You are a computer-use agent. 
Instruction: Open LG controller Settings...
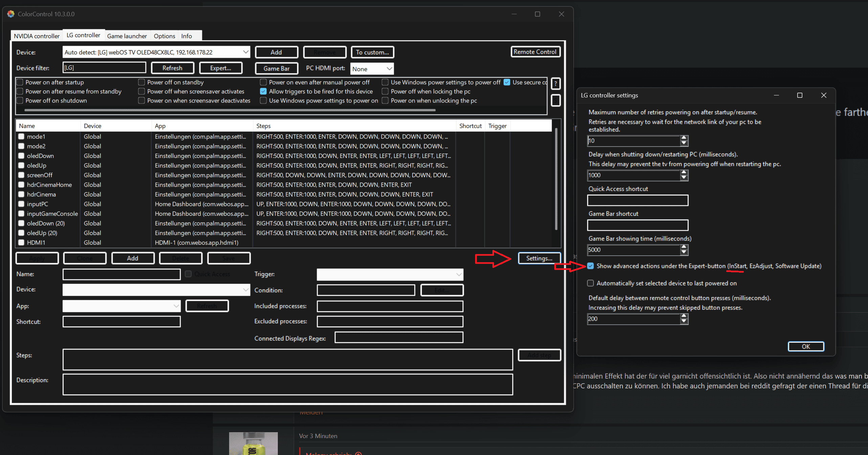point(539,258)
